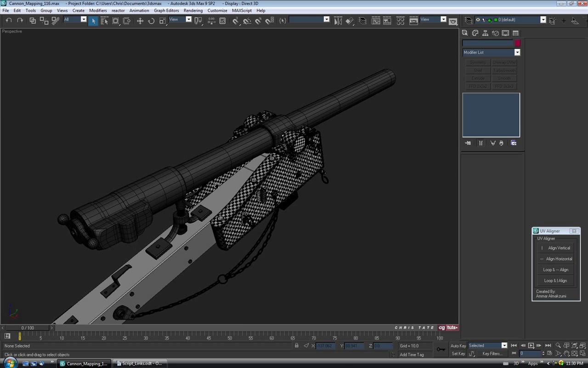Click the Mirror tool icon
The width and height of the screenshot is (588, 368).
tap(338, 20)
